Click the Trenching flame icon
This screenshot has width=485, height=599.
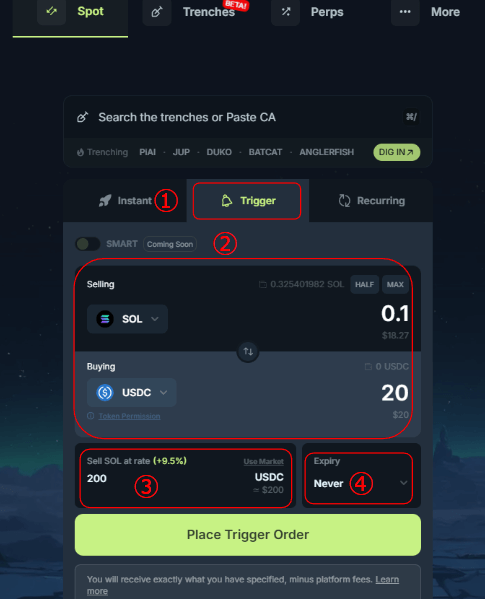point(80,152)
